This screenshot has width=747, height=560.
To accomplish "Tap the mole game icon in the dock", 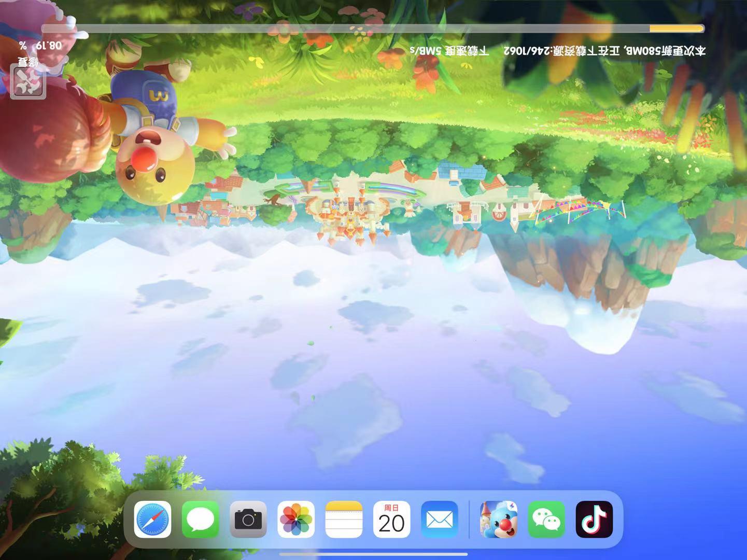I will [498, 519].
